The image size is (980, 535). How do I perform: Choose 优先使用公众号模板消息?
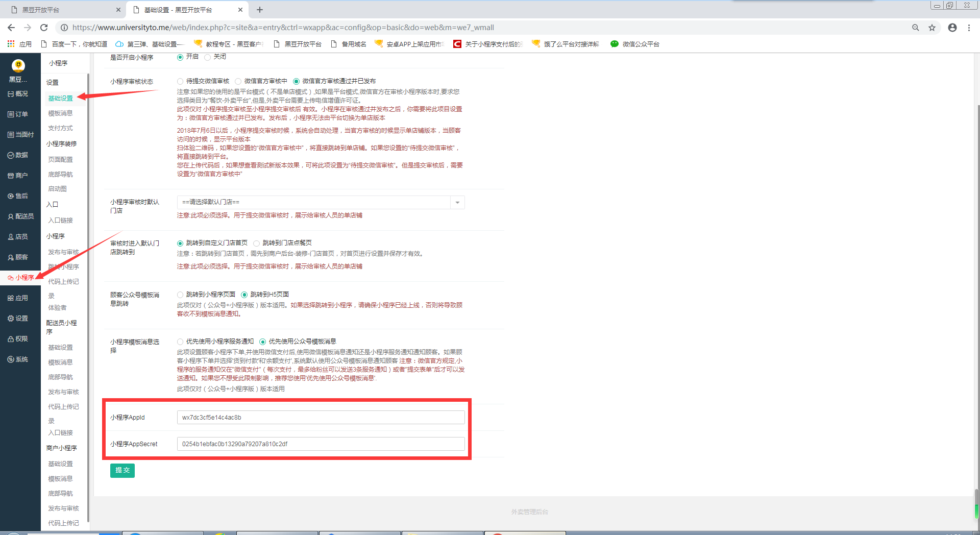[x=263, y=342]
